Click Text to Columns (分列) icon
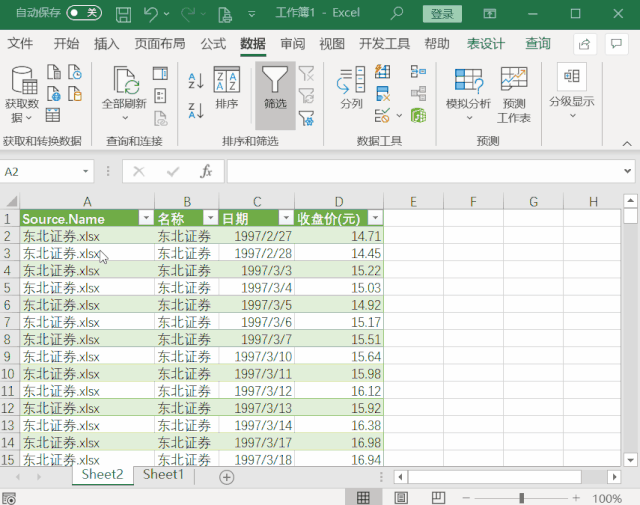 (351, 88)
